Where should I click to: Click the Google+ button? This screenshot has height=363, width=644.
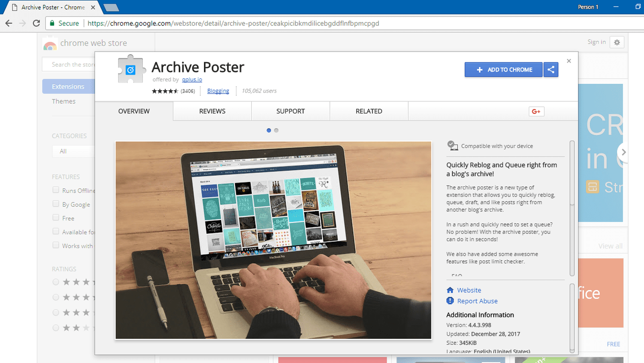tap(537, 111)
